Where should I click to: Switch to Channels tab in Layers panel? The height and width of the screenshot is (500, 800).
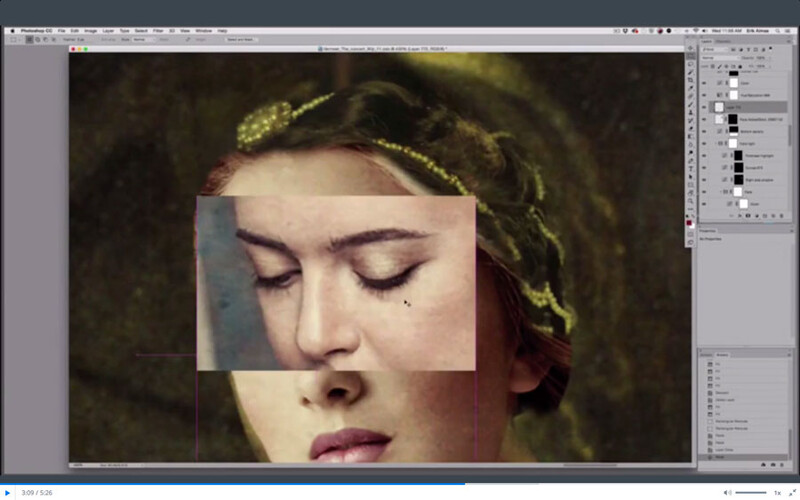coord(724,41)
